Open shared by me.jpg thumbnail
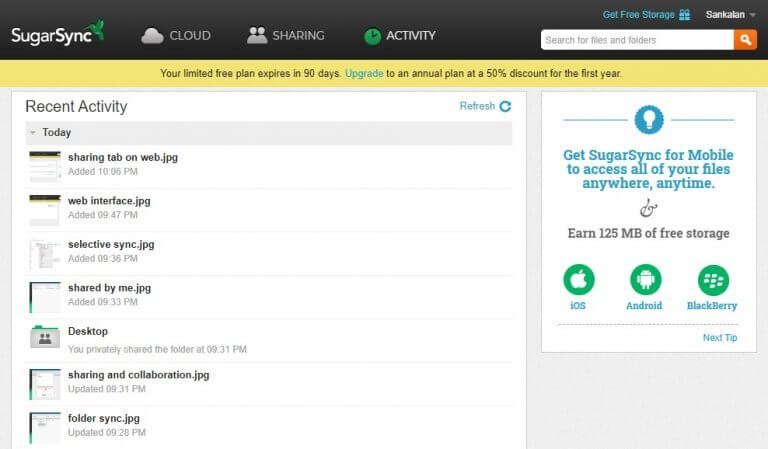 point(45,297)
